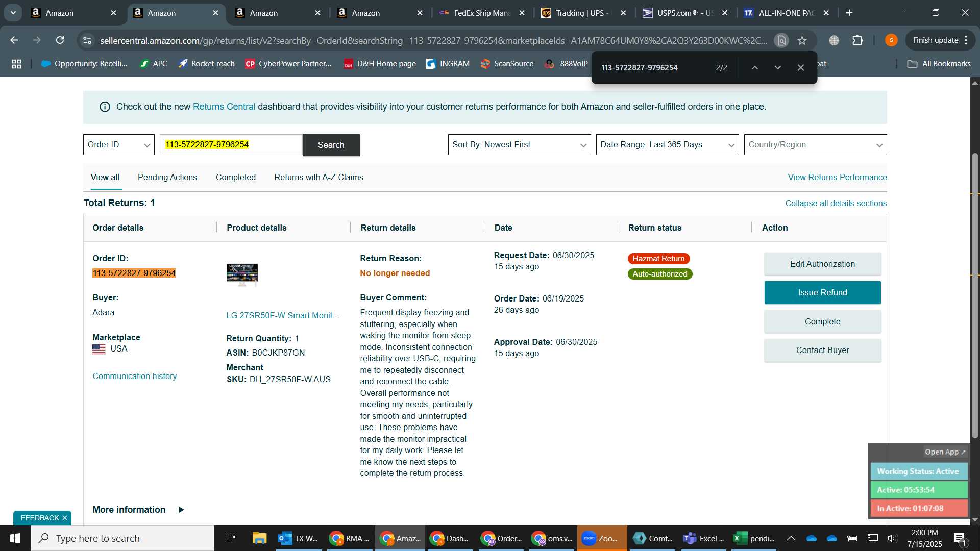The width and height of the screenshot is (980, 551).
Task: Go back to the previous page
Action: point(14,40)
